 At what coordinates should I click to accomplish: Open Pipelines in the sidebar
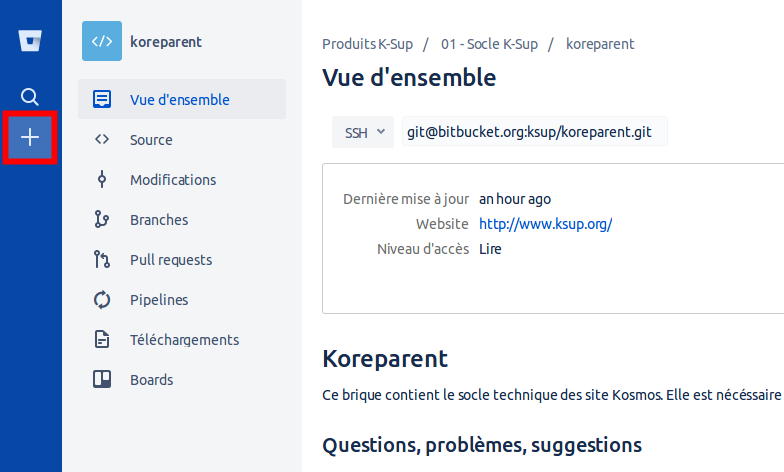click(182, 299)
